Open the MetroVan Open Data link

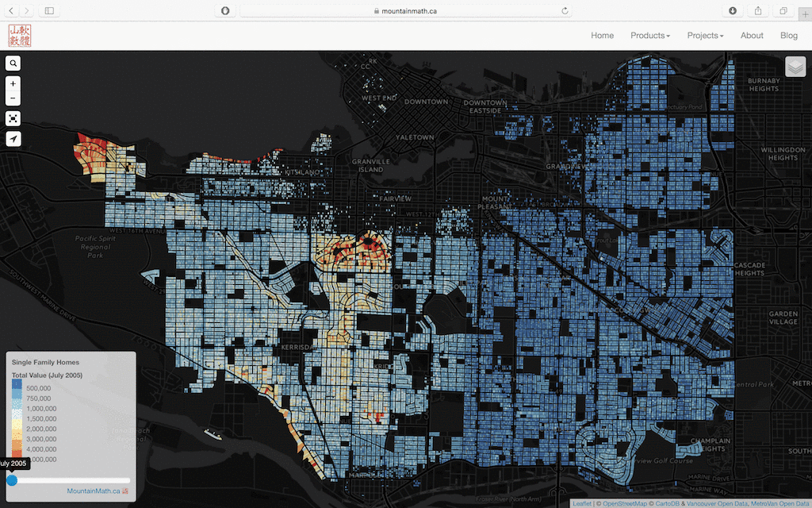point(781,503)
